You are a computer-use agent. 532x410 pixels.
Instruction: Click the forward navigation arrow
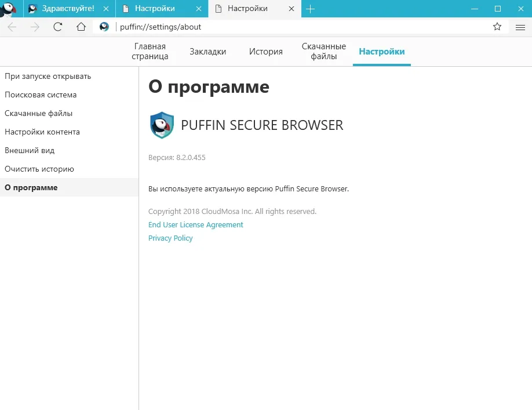(35, 27)
